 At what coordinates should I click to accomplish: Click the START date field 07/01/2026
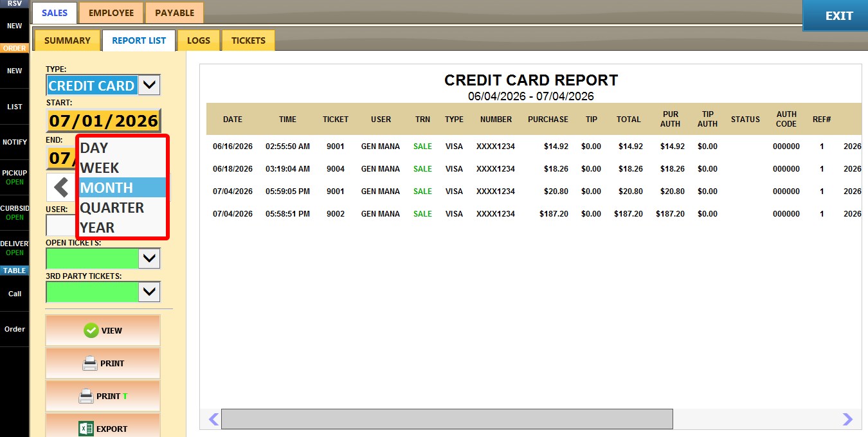pos(104,120)
